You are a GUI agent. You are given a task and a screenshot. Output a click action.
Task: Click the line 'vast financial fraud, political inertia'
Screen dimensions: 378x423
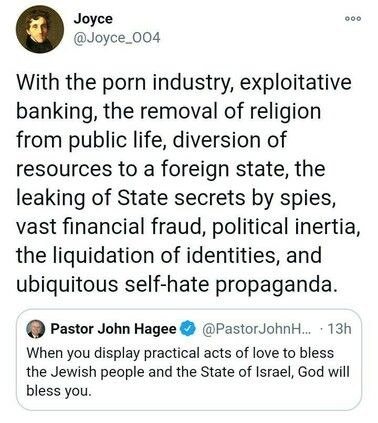(188, 227)
